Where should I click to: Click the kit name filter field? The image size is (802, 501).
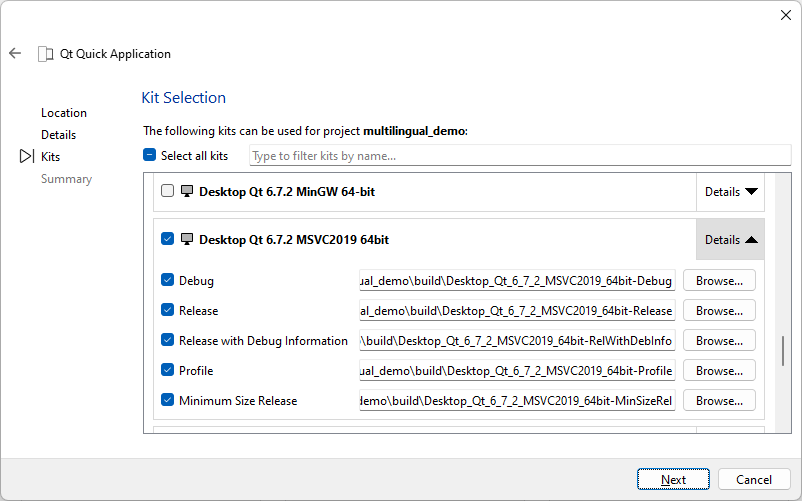point(519,156)
